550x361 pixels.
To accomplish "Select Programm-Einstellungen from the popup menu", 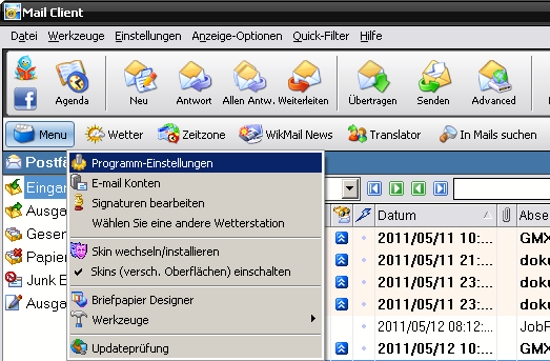I will tap(196, 163).
